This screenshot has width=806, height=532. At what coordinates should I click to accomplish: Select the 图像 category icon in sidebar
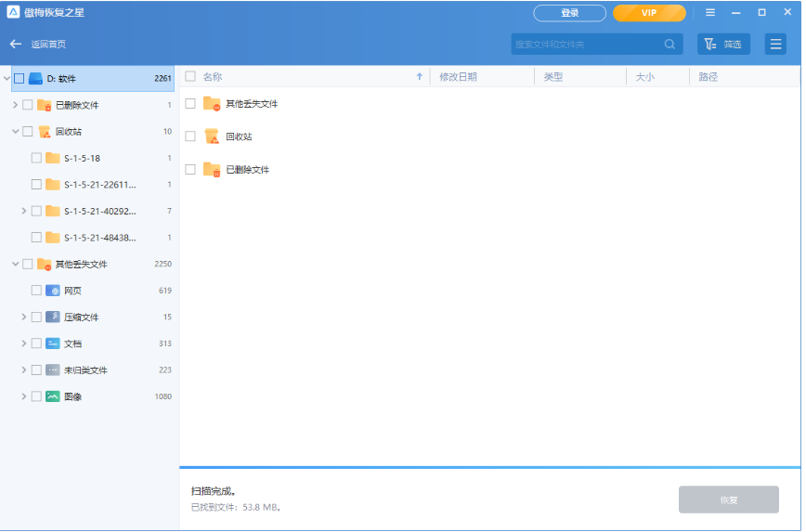pos(53,396)
